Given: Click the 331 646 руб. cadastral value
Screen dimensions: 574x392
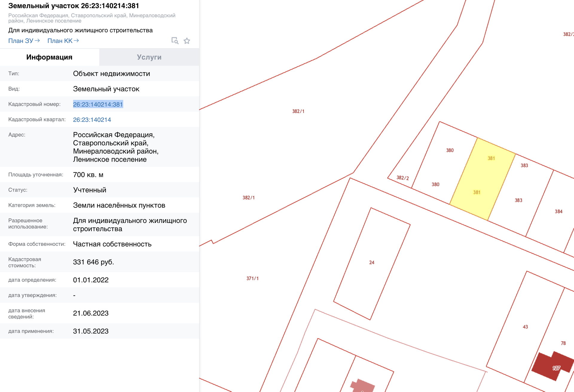Looking at the screenshot, I should pyautogui.click(x=93, y=262).
